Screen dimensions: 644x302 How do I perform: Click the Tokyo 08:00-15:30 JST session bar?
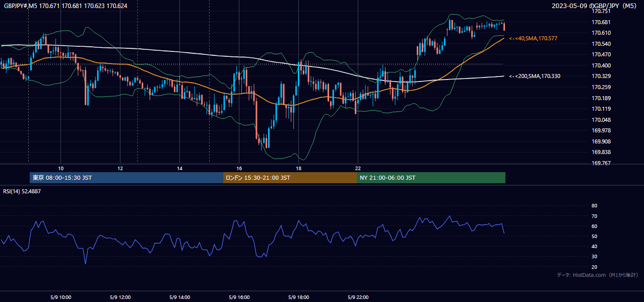[x=126, y=178]
